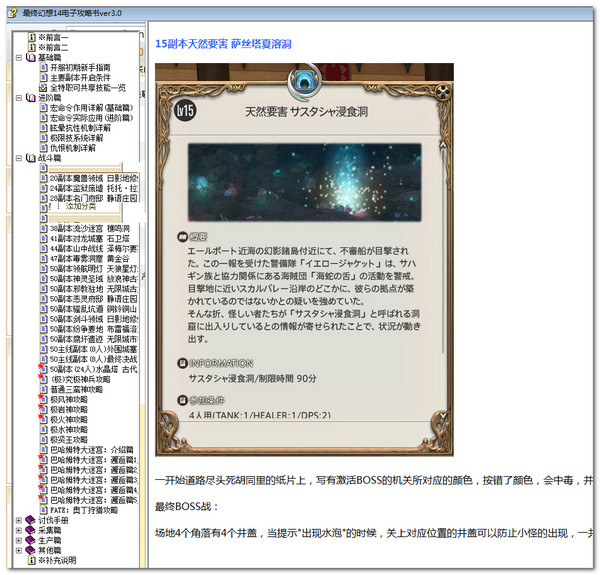The width and height of the screenshot is (600, 575).
Task: Click the up arrow in the dungeon panel
Action: click(x=443, y=145)
